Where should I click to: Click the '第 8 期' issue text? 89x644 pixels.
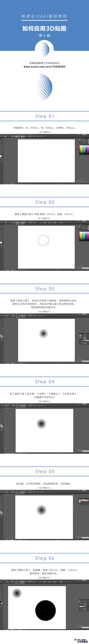click(x=44, y=36)
